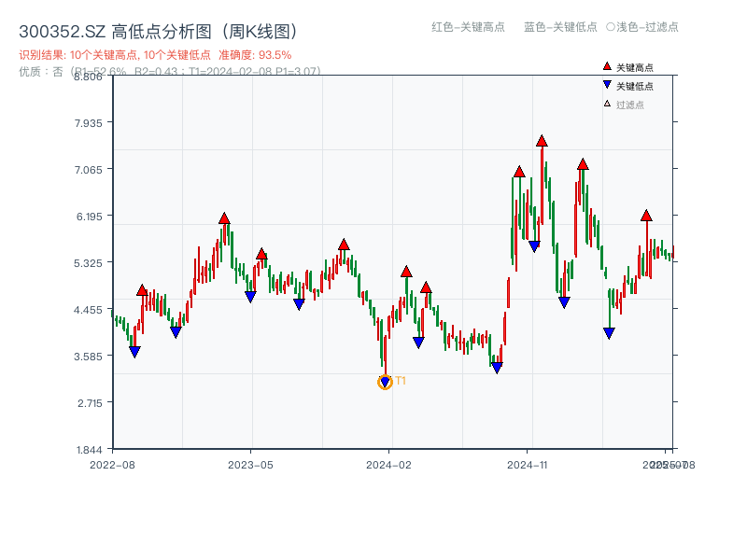
Task: Toggle the 关键高点 legend label
Action: click(635, 67)
